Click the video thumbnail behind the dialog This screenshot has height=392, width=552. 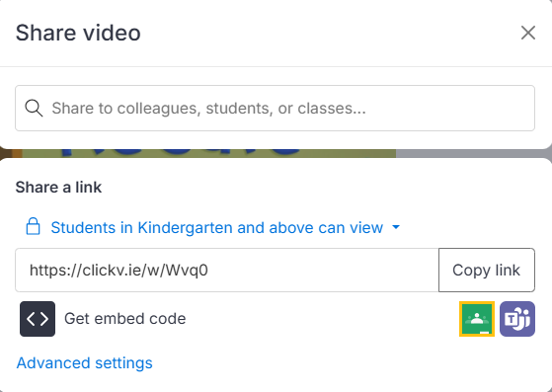[209, 153]
